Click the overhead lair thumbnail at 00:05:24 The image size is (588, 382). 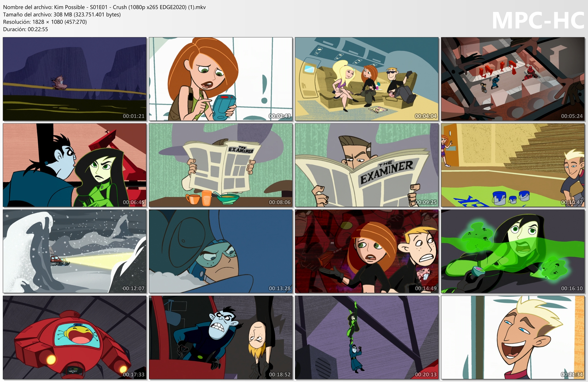(x=513, y=79)
